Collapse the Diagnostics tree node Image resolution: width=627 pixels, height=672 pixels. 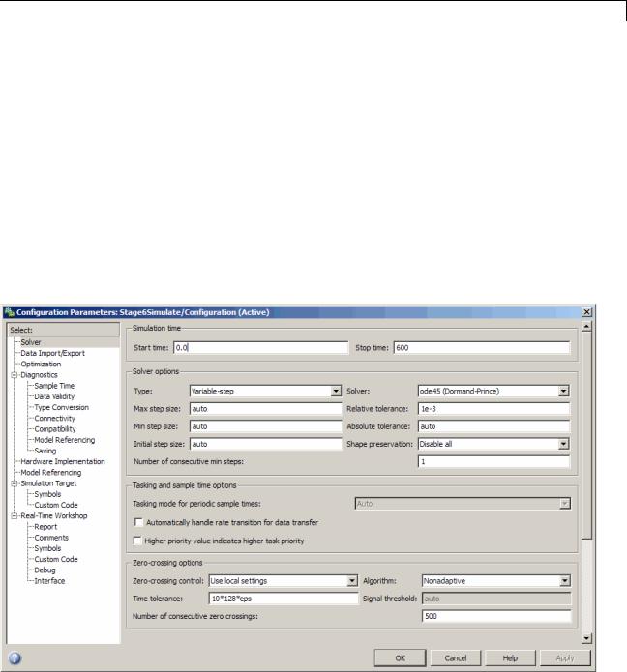(x=14, y=375)
